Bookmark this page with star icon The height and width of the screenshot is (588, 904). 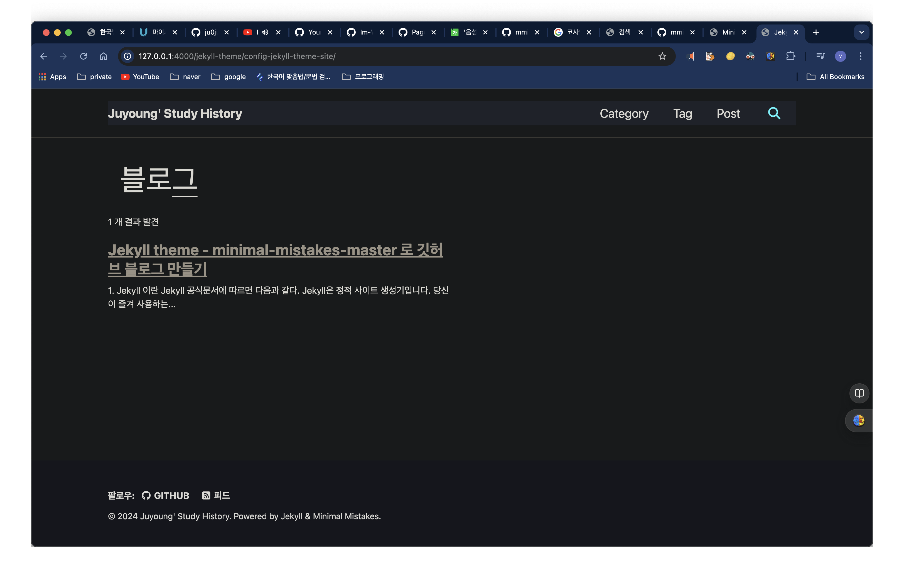point(662,56)
